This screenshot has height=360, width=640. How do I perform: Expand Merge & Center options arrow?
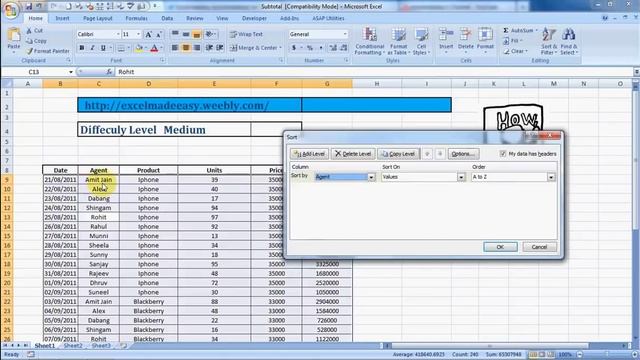(280, 48)
